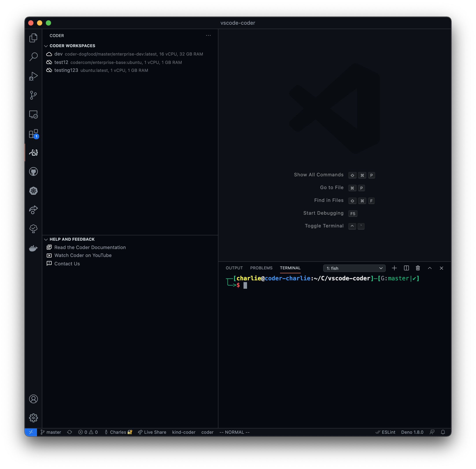This screenshot has height=469, width=476.
Task: Select the test12 workspace
Action: tap(130, 62)
